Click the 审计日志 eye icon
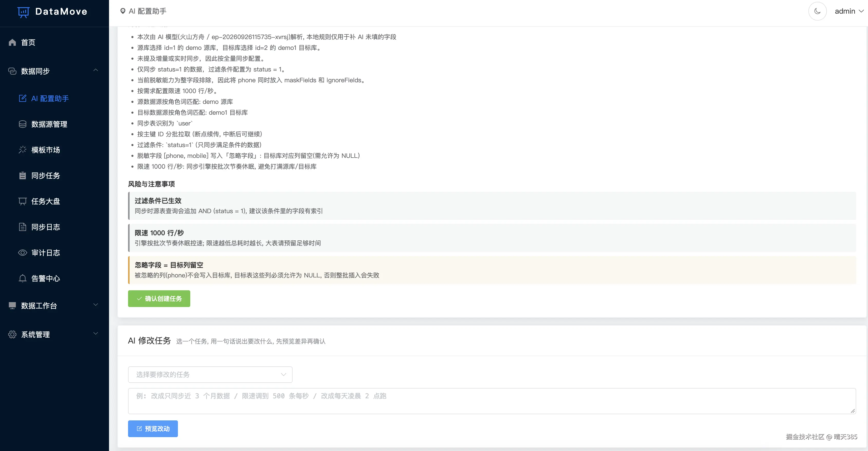The width and height of the screenshot is (868, 451). [23, 253]
